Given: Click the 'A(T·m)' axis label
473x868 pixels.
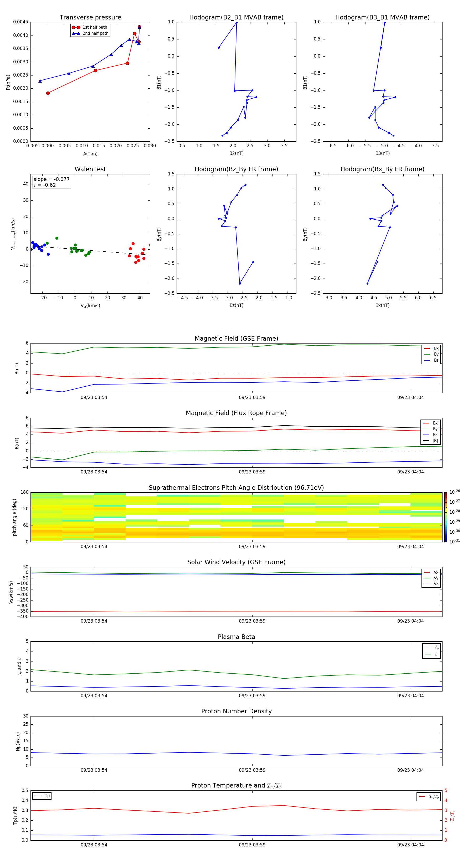Looking at the screenshot, I should point(90,154).
